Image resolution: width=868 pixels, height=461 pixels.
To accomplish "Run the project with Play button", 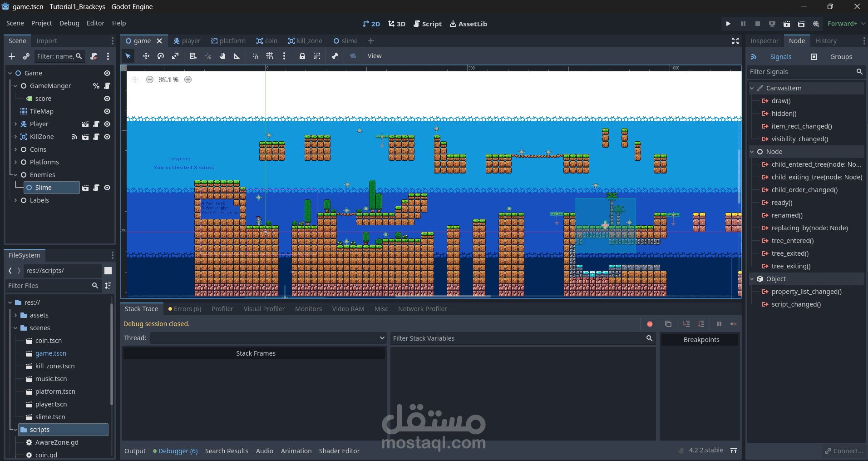I will pos(728,24).
